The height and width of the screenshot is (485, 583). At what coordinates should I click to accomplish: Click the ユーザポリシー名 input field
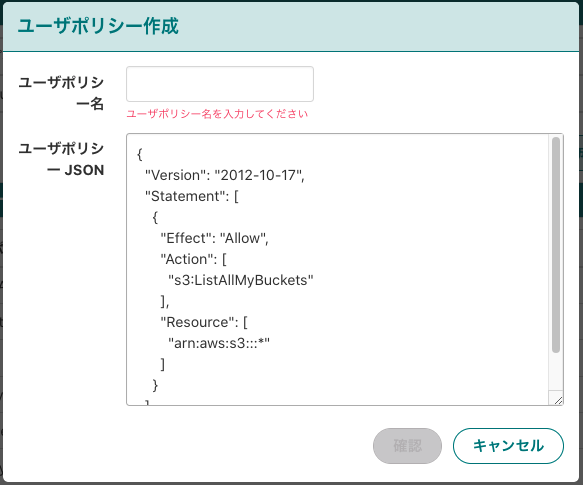(220, 84)
